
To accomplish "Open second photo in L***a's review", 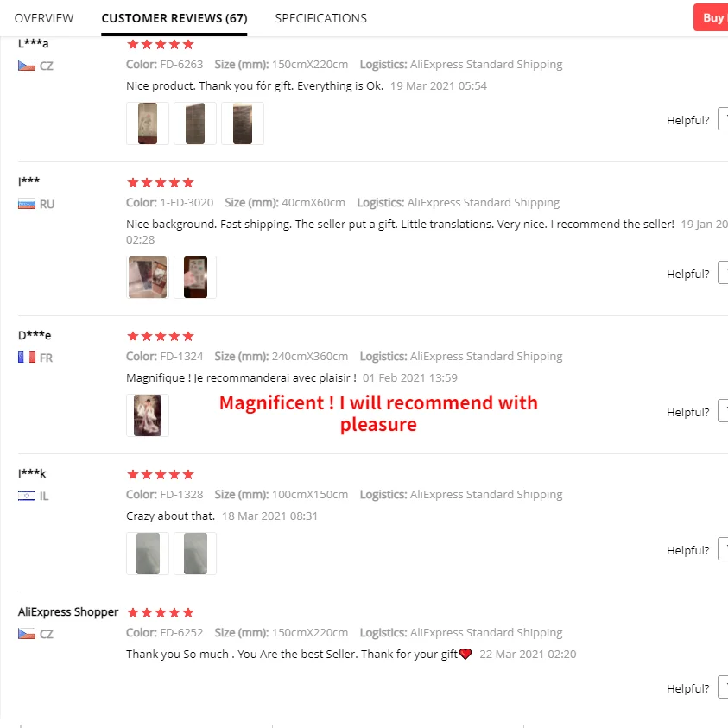I will click(195, 123).
